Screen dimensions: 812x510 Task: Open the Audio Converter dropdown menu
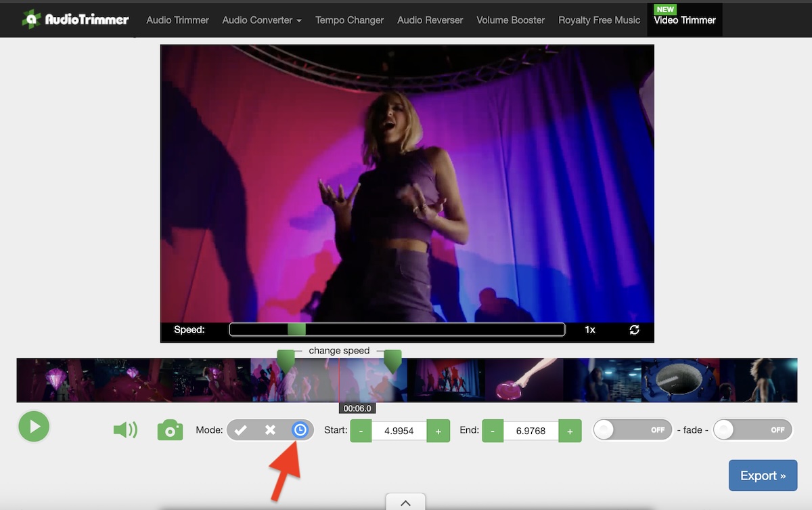tap(262, 20)
